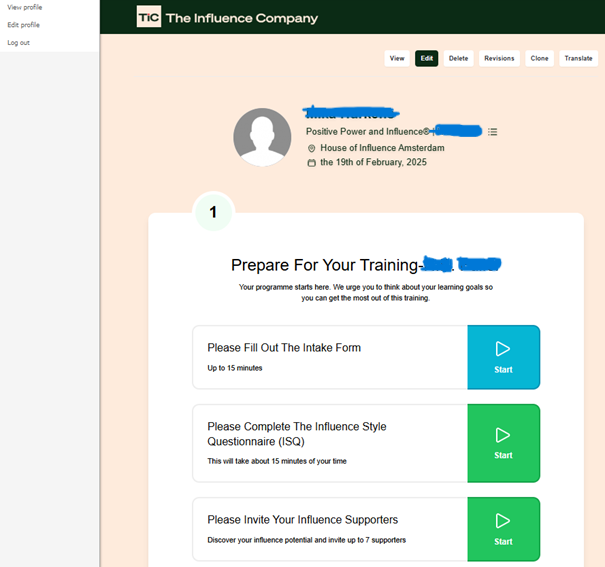Click the House of Influence Amsterdam location text
Image resolution: width=605 pixels, height=567 pixels.
382,148
